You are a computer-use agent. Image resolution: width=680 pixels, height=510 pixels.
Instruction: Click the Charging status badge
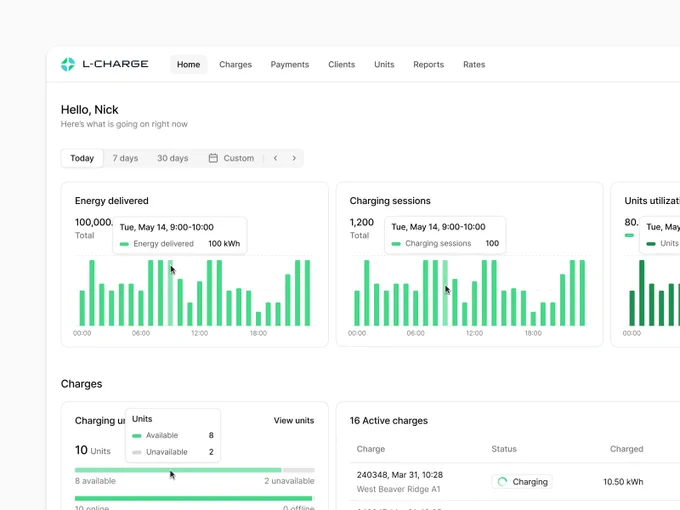pyautogui.click(x=522, y=482)
